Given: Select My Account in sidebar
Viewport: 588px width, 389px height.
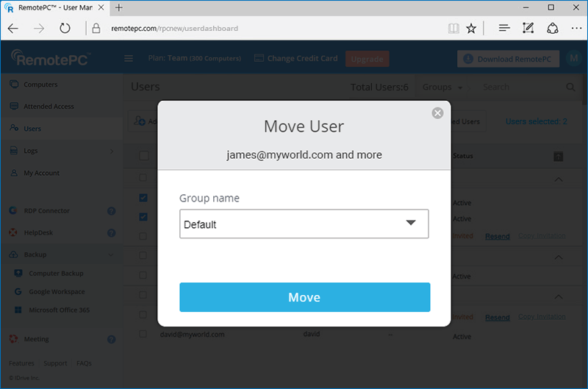Looking at the screenshot, I should (41, 173).
